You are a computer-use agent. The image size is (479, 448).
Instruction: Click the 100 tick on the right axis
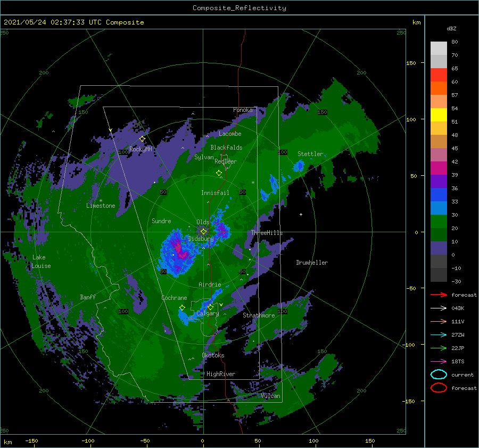pyautogui.click(x=411, y=119)
